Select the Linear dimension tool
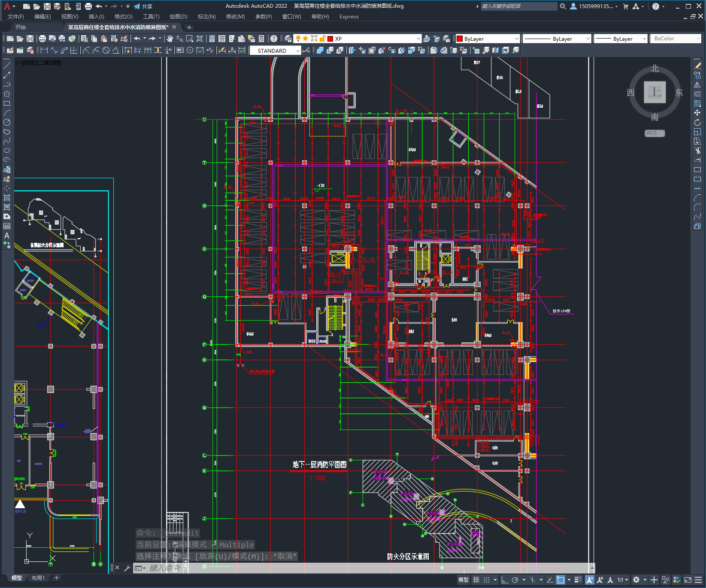The width and height of the screenshot is (706, 588). pos(44,50)
